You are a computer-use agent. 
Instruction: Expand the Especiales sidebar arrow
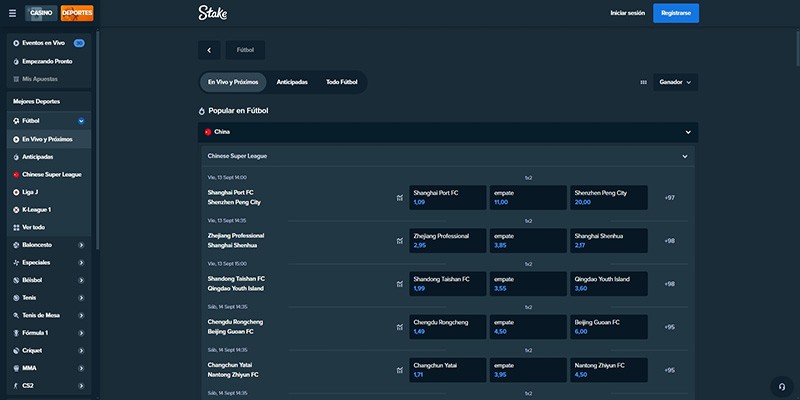(x=81, y=263)
